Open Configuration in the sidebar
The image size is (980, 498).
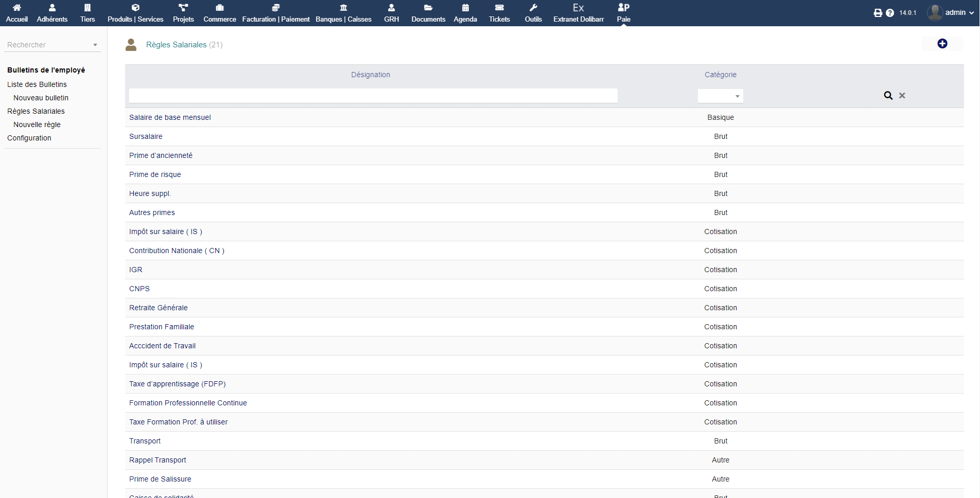[29, 138]
